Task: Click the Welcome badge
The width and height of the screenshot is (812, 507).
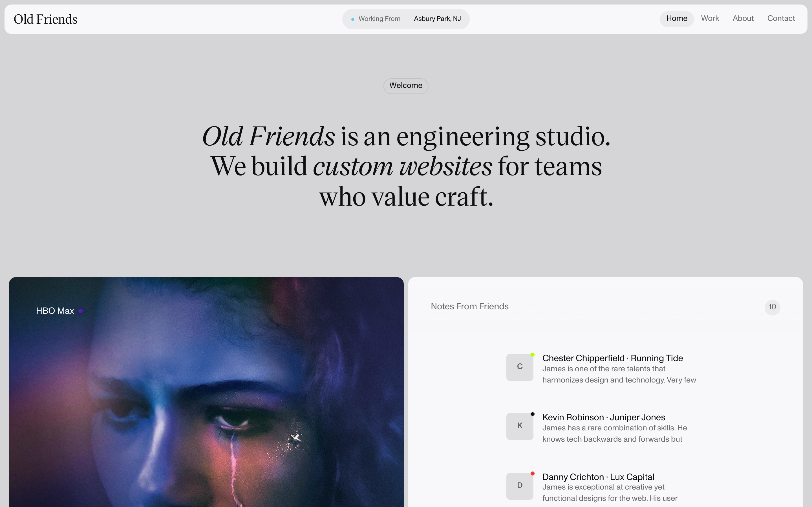Action: coord(406,86)
